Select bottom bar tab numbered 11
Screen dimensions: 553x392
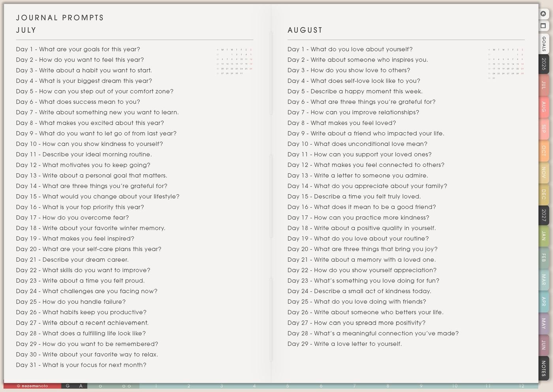point(488,386)
